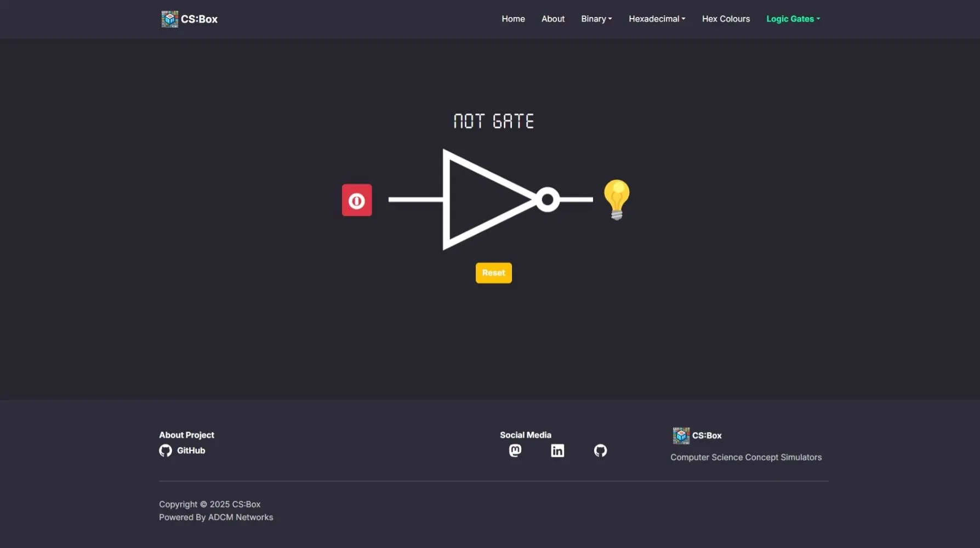This screenshot has width=980, height=548.
Task: Click the About item in the navbar
Action: [x=553, y=19]
